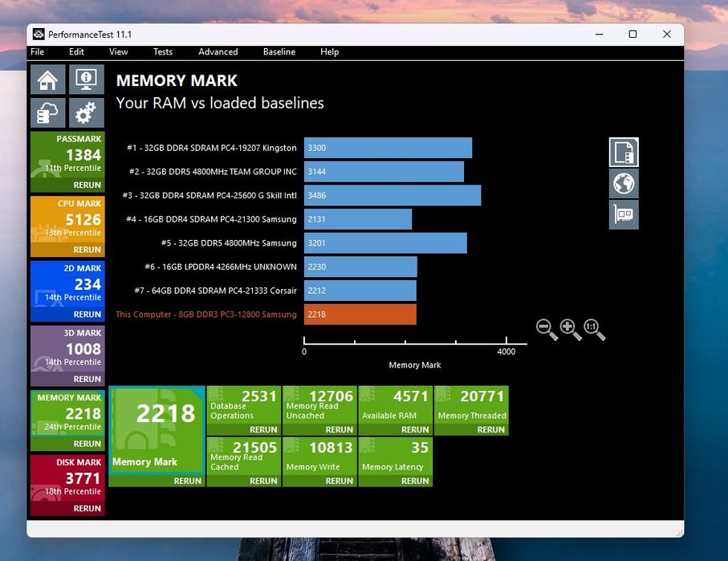Viewport: 728px width, 561px height.
Task: Open the Advanced menu
Action: click(218, 52)
